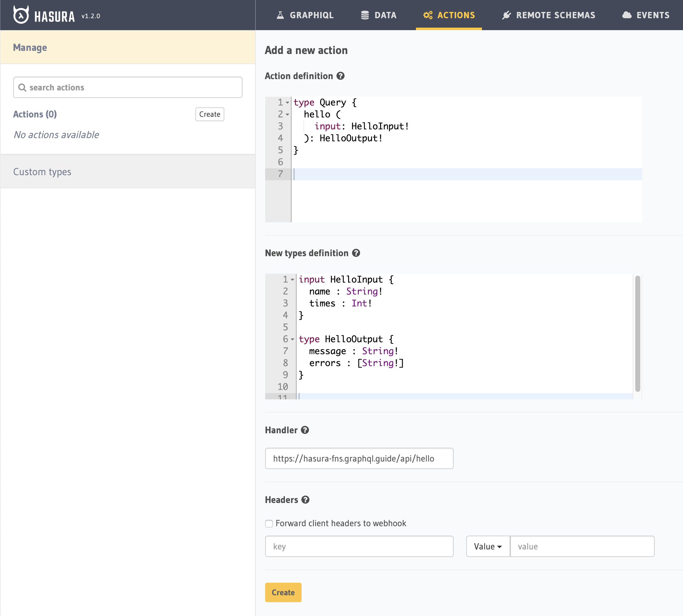Click the Actions (0) link
This screenshot has width=683, height=616.
(35, 114)
